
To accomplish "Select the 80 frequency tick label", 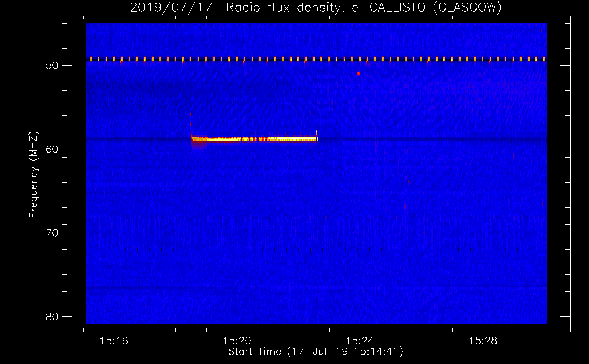I will (x=52, y=317).
